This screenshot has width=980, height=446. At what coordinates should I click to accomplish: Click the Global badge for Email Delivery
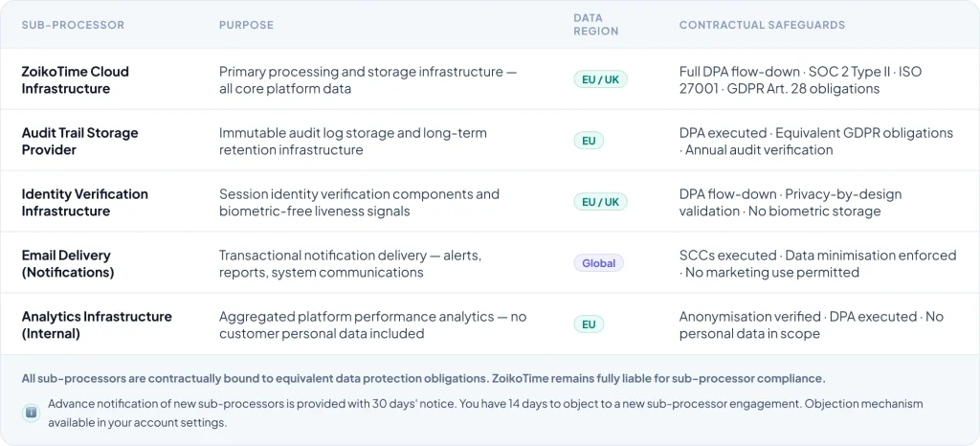coord(598,263)
